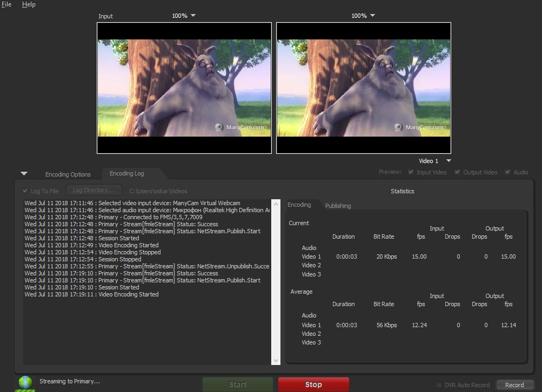Open the input preview zoom dropdown
This screenshot has width=542, height=392.
[x=193, y=16]
